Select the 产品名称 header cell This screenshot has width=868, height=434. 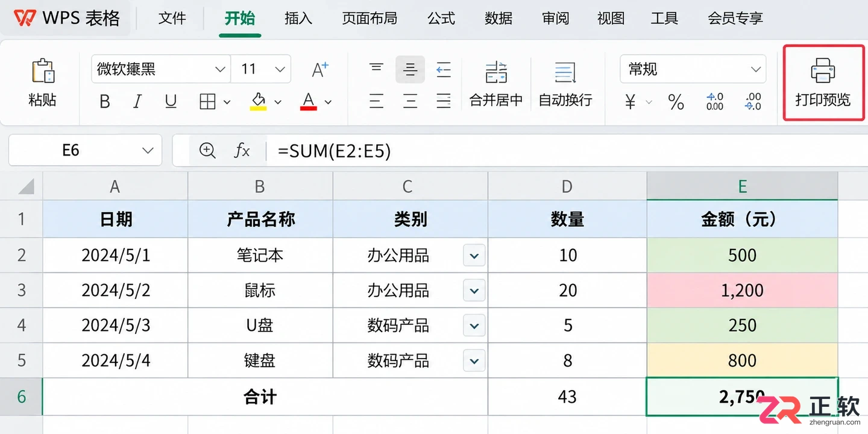tap(260, 219)
